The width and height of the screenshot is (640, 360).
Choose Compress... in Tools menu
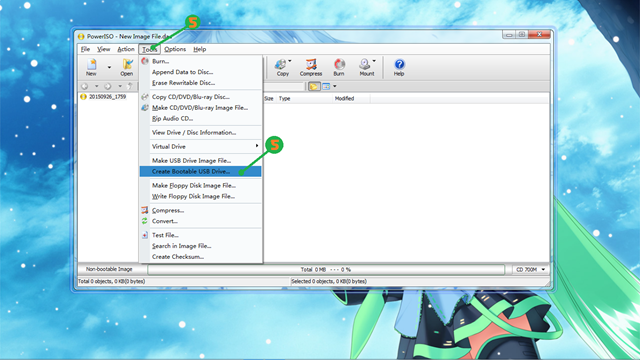pyautogui.click(x=200, y=210)
